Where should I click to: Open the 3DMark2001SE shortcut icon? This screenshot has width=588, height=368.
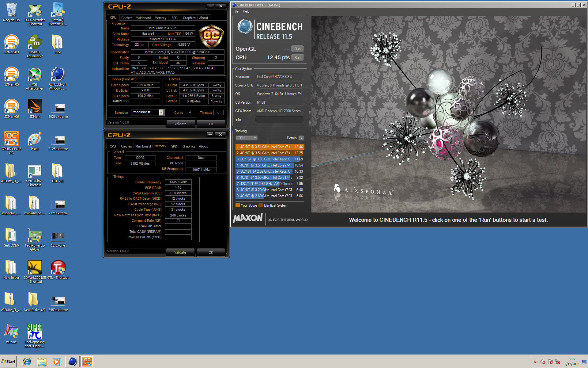click(x=35, y=271)
